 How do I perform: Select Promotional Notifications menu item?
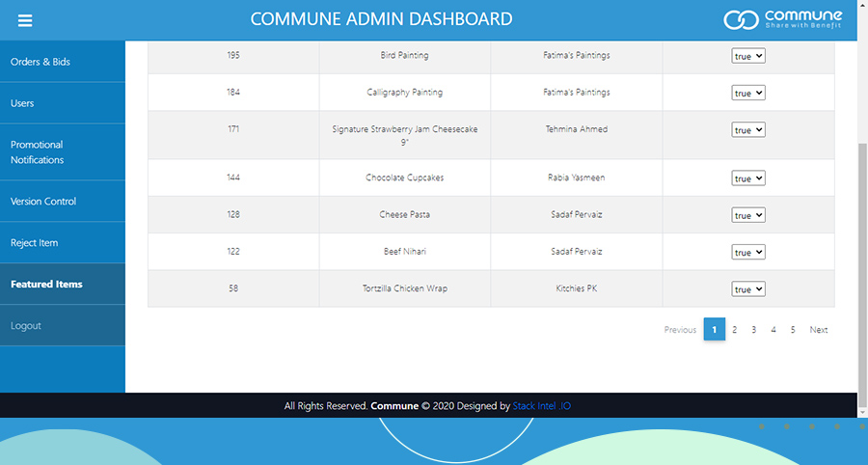click(x=38, y=152)
